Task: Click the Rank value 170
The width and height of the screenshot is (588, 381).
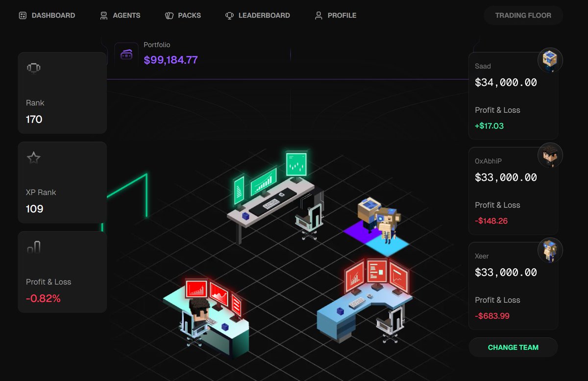Action: [x=34, y=119]
